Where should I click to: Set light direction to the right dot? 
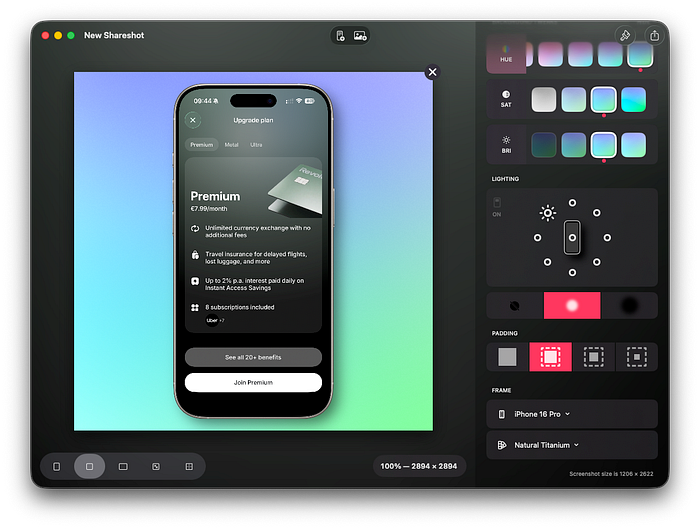tap(607, 238)
